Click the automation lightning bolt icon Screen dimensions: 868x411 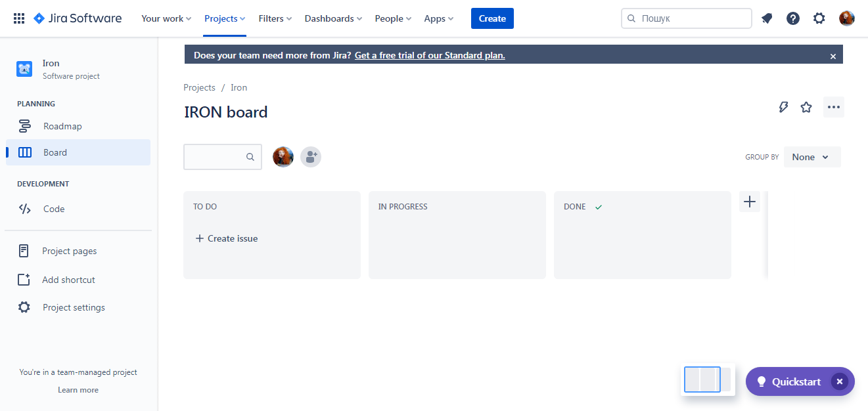point(783,107)
